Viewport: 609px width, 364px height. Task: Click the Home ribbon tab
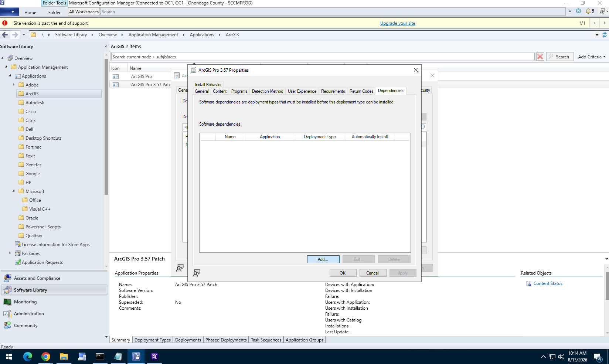coord(30,12)
